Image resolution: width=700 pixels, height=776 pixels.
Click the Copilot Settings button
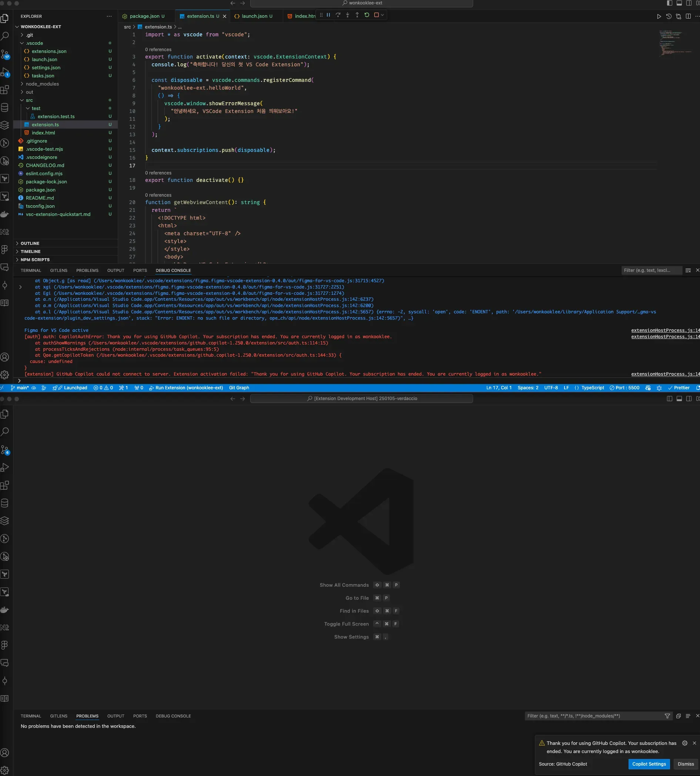(649, 764)
